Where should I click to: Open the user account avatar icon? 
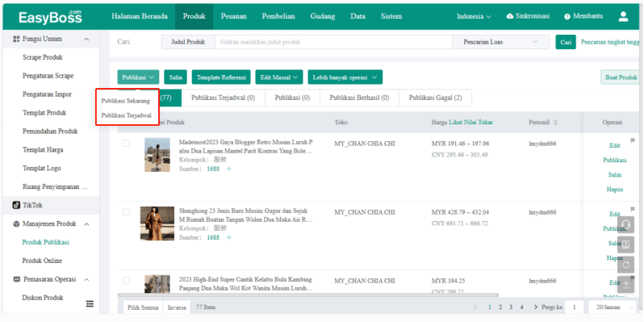tap(623, 16)
